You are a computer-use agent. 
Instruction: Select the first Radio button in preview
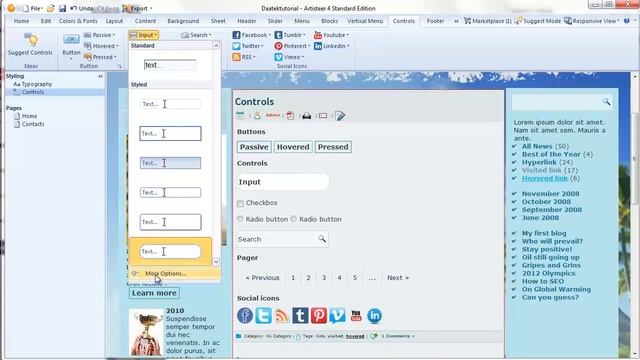(240, 219)
